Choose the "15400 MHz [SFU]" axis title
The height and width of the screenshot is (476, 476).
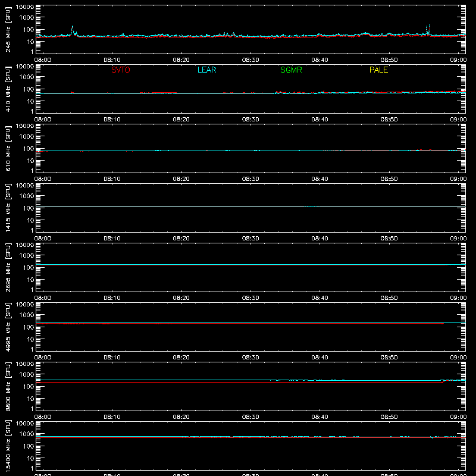coord(8,446)
